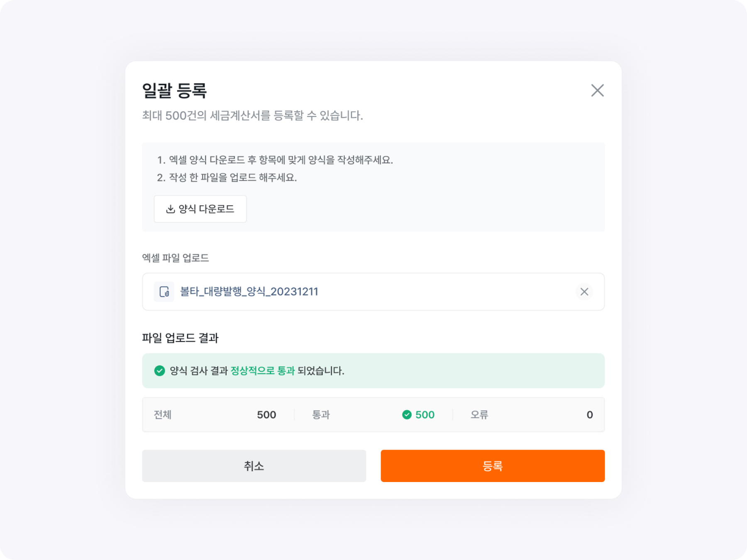
Task: Click the 오류 error count showing 0
Action: click(x=590, y=415)
